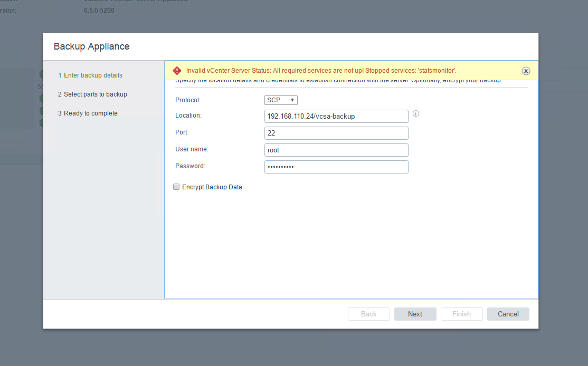The width and height of the screenshot is (588, 366).
Task: Go to step 3 Ready to complete
Action: pos(88,113)
